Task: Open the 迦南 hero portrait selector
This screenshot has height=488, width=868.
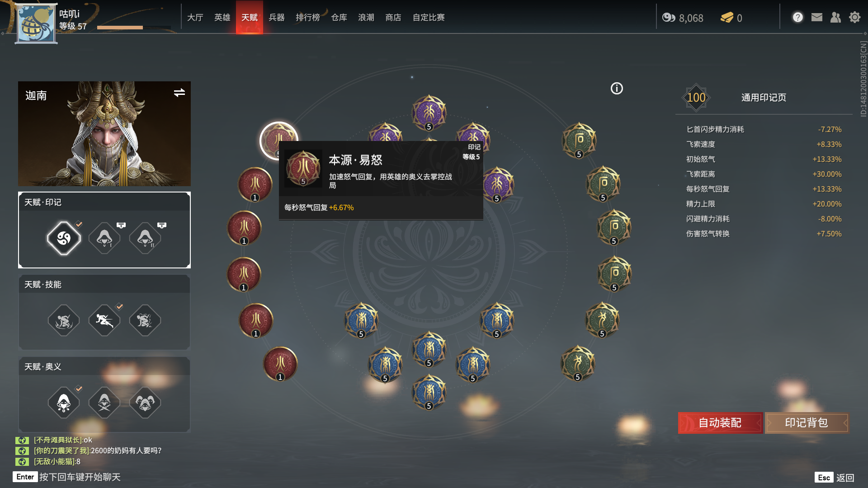Action: [104, 134]
